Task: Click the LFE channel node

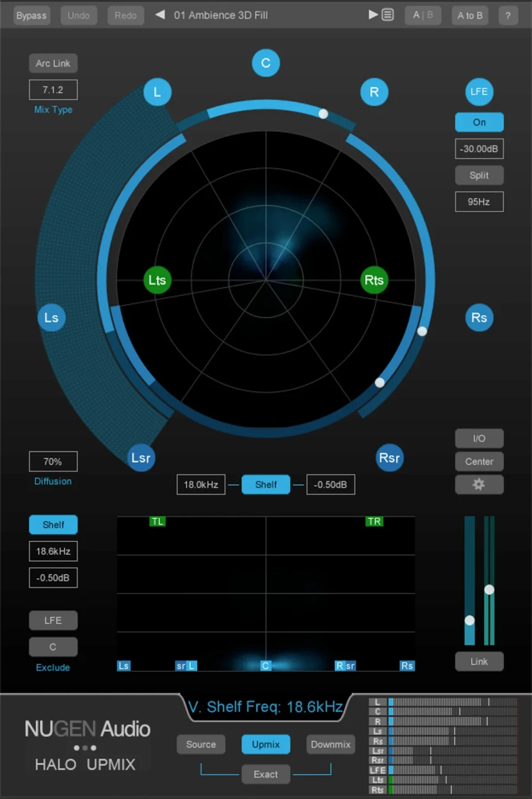Action: coord(479,92)
